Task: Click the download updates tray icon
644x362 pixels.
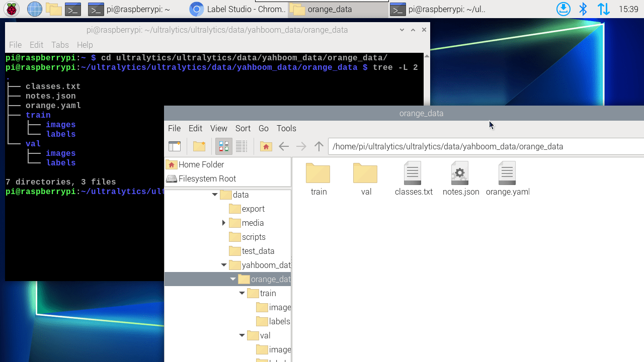Action: click(x=563, y=9)
